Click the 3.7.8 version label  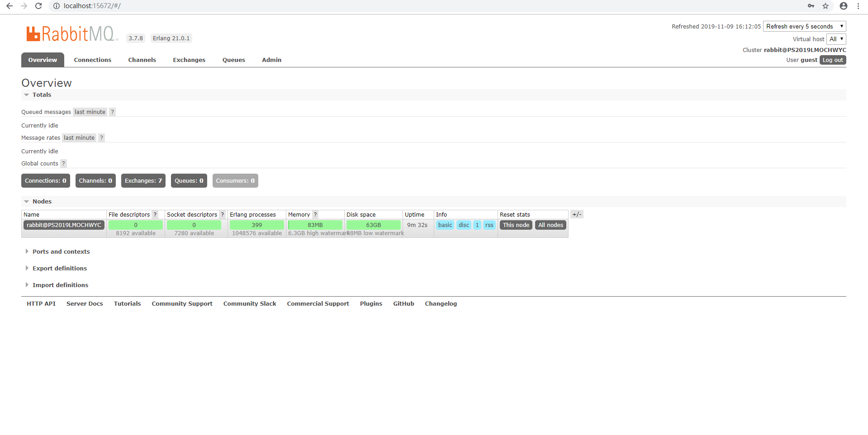[136, 38]
